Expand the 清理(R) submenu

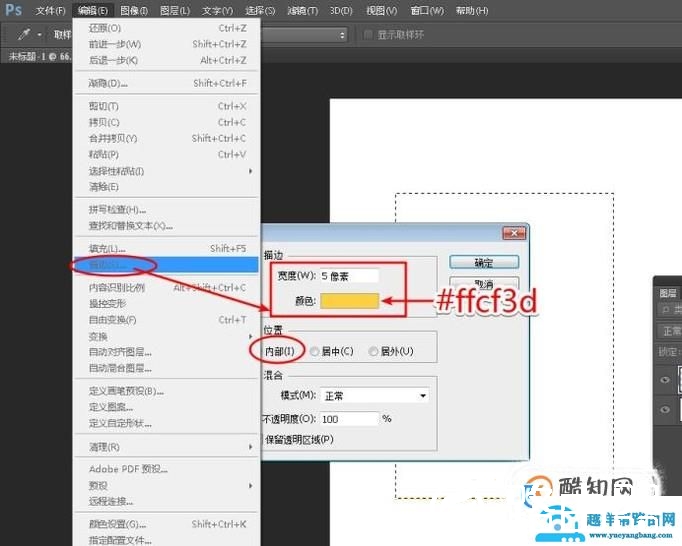click(167, 447)
